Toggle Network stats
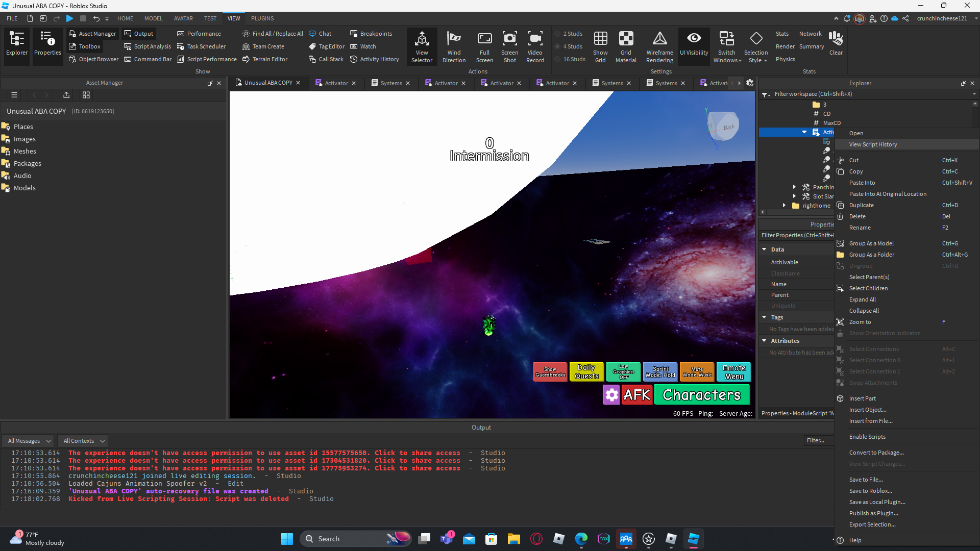This screenshot has width=980, height=551. [810, 34]
